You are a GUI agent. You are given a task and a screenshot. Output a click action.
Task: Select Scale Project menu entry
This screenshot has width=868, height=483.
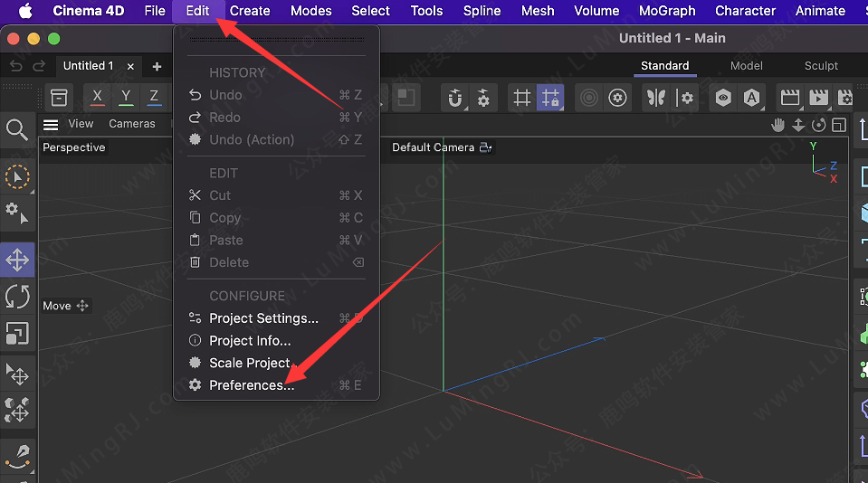tap(276, 363)
